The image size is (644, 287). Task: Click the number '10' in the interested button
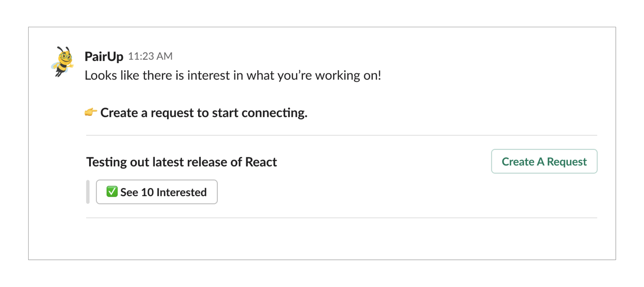(x=147, y=192)
